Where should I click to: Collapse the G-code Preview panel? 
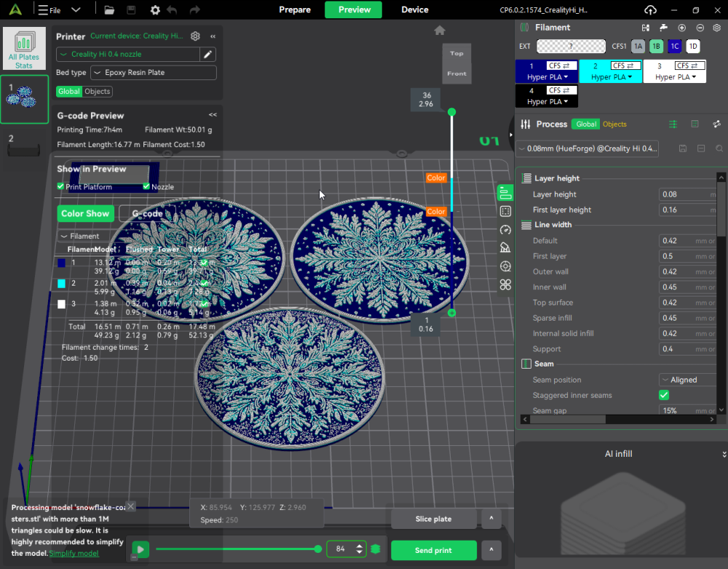pyautogui.click(x=213, y=114)
